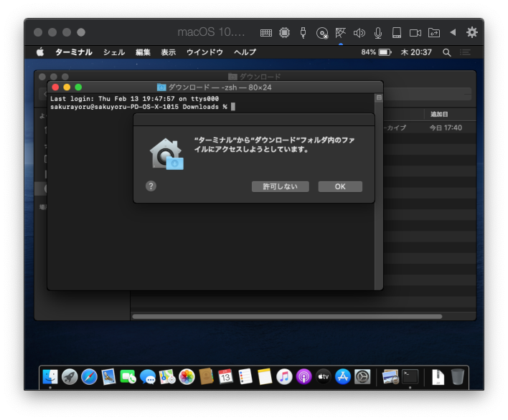Open the ターミナル menu

point(73,52)
